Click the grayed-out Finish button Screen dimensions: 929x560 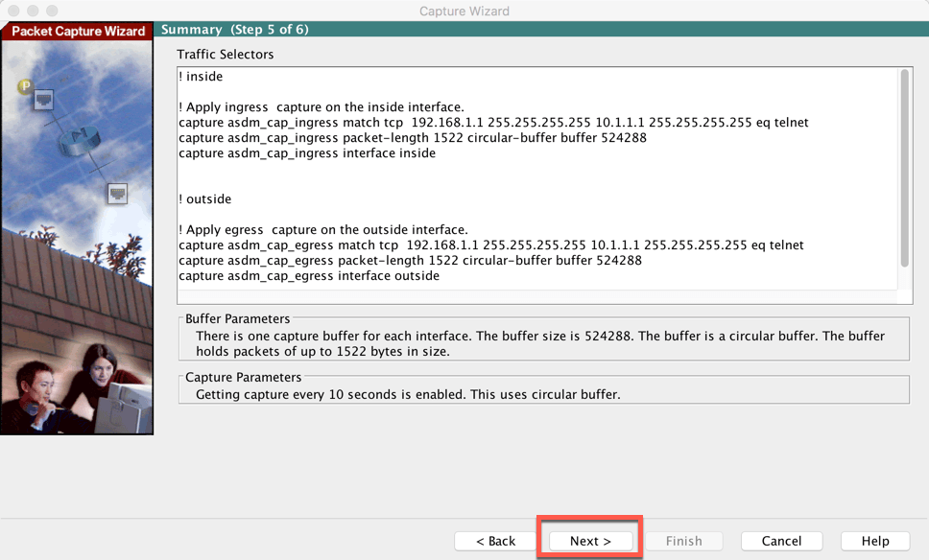pyautogui.click(x=684, y=540)
